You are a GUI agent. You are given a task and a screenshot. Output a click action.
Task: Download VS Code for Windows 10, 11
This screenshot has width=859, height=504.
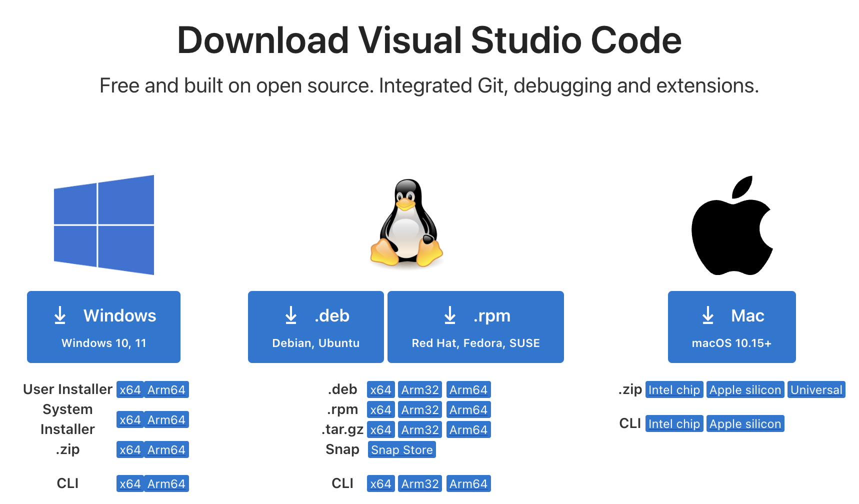pos(103,326)
